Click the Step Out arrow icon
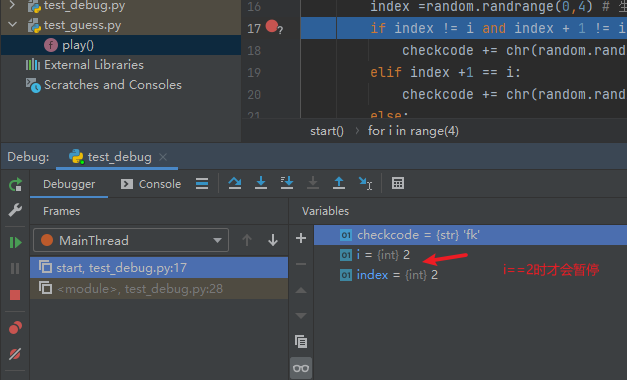This screenshot has height=380, width=627. click(339, 183)
